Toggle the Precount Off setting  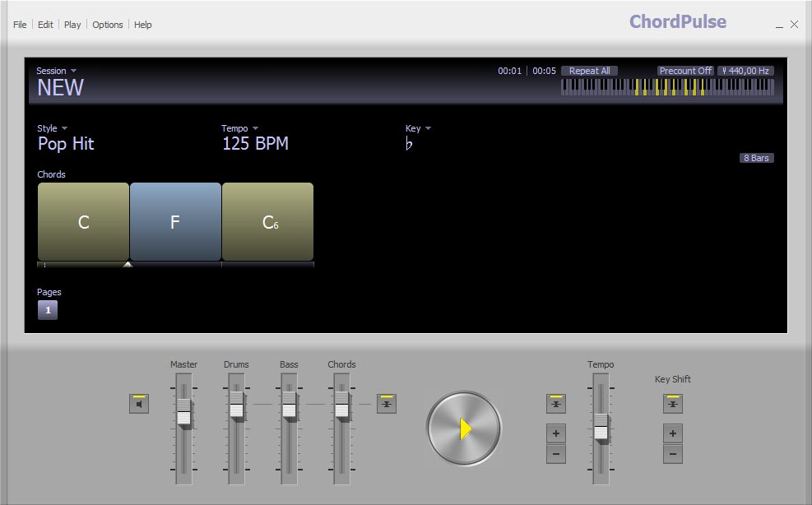(685, 71)
